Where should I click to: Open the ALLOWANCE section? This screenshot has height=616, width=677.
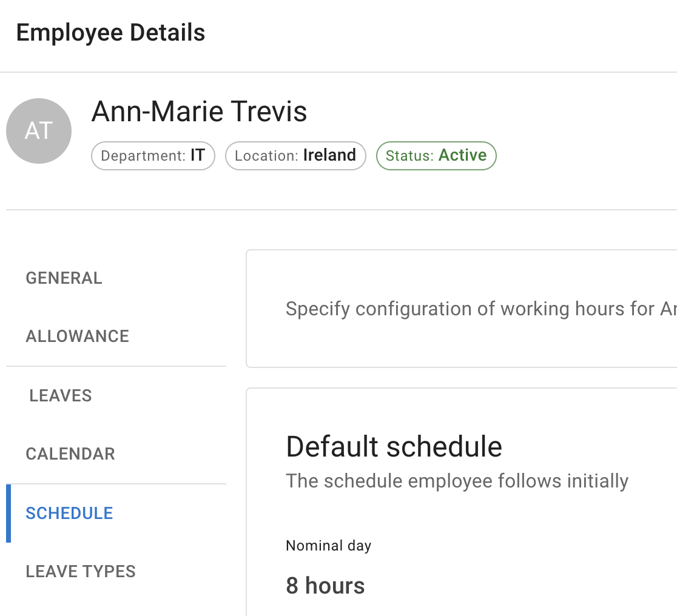tap(77, 335)
